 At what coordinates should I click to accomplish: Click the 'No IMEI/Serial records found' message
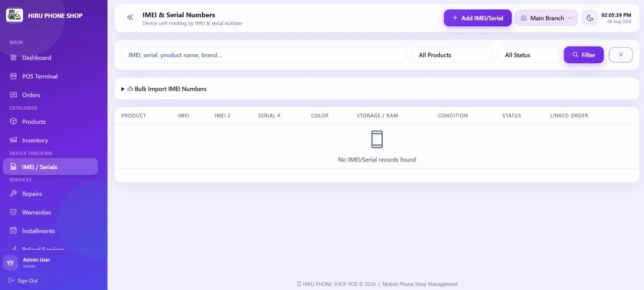(x=377, y=160)
